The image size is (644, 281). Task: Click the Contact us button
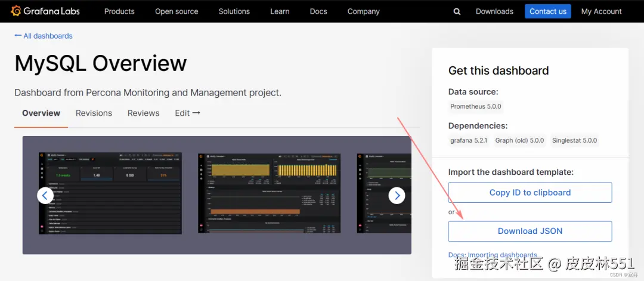pos(548,11)
